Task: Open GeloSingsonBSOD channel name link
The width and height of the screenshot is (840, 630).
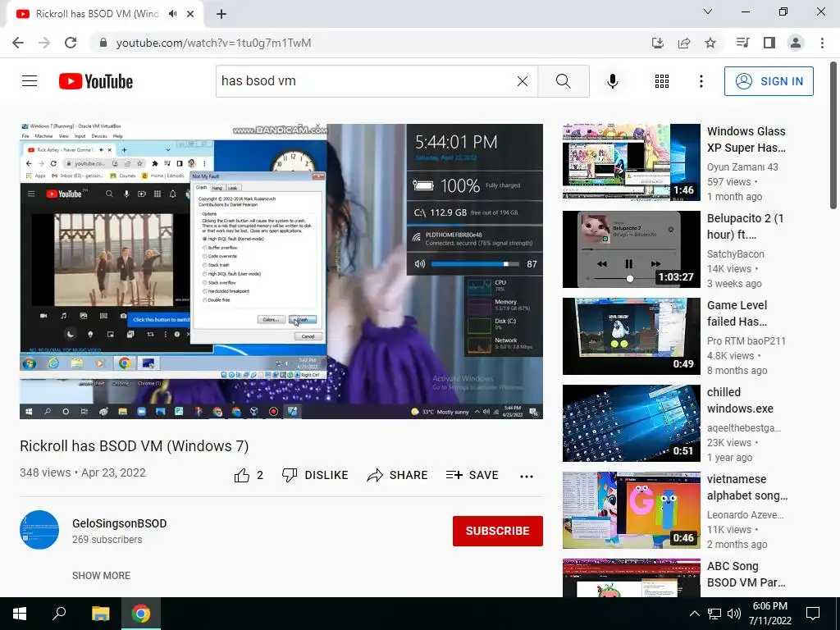Action: pyautogui.click(x=120, y=523)
